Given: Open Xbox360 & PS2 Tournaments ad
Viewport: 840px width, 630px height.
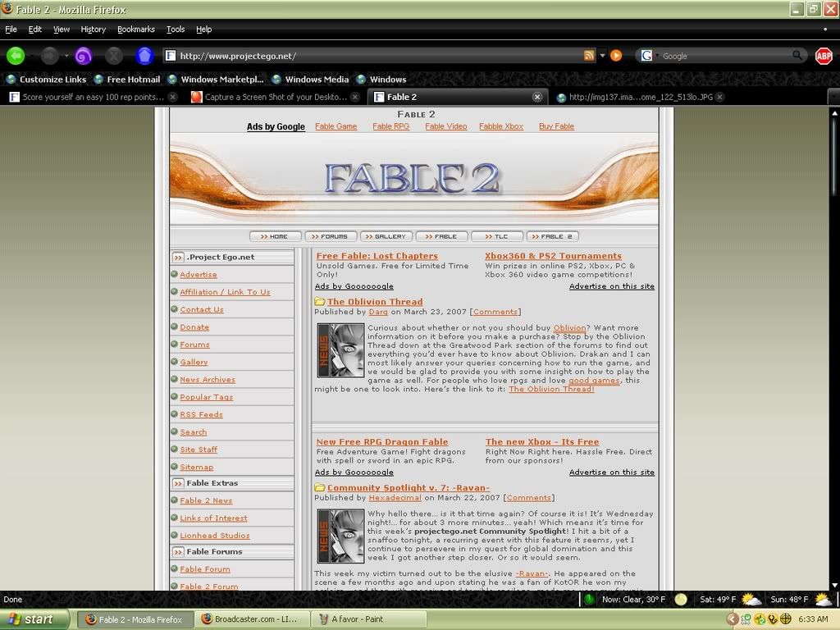Looking at the screenshot, I should 554,256.
